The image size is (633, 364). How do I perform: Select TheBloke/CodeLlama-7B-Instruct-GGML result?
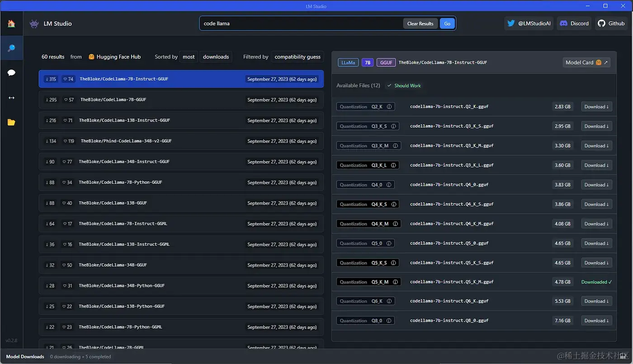pos(181,224)
